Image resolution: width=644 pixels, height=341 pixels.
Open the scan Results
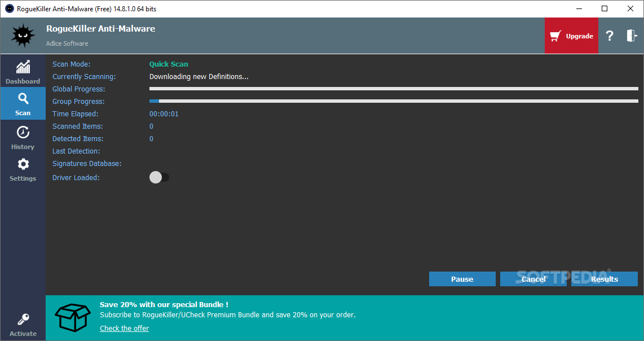tap(604, 279)
